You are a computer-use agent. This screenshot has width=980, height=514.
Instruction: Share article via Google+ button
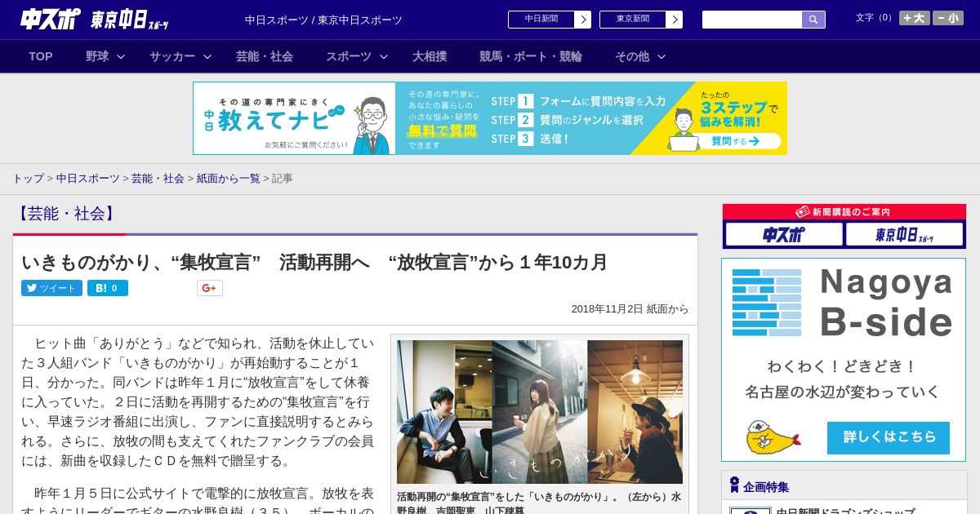point(210,288)
